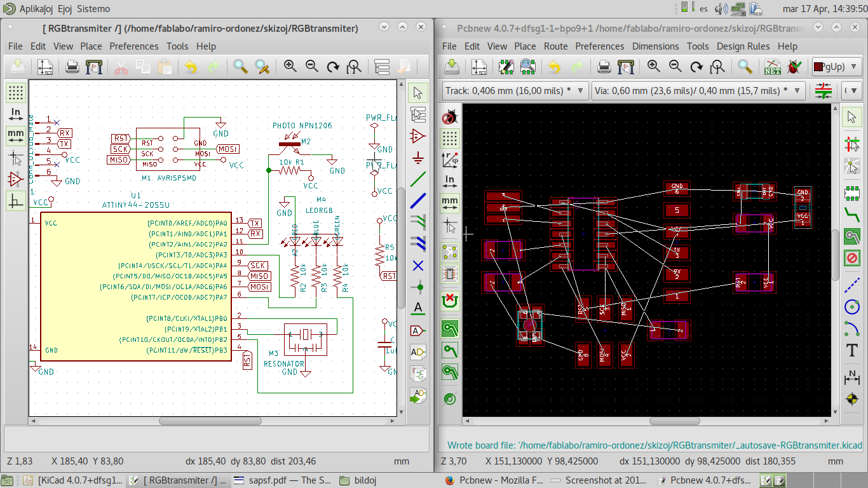The width and height of the screenshot is (868, 488).
Task: Switch schematic units to inches
Action: pos(16,114)
